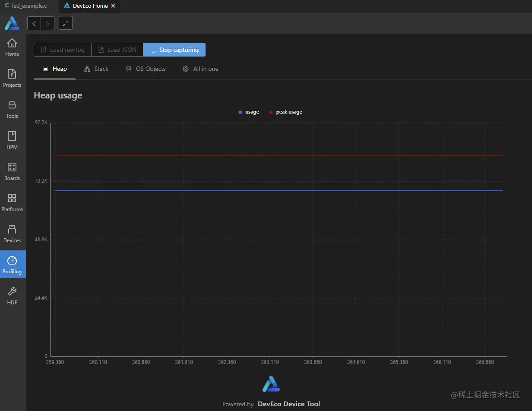This screenshot has height=411, width=532.
Task: Click the back navigation arrow
Action: [x=34, y=23]
